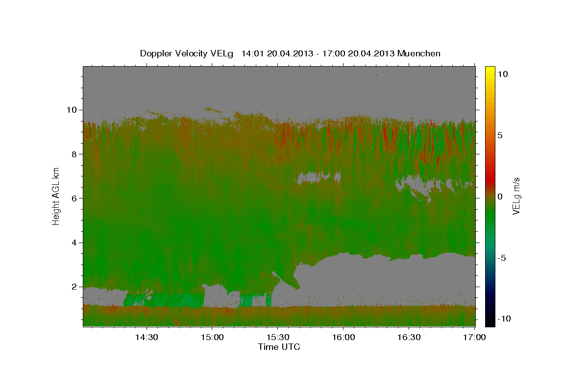
Task: Click the 'Muenchen' location label in title
Action: pos(419,53)
